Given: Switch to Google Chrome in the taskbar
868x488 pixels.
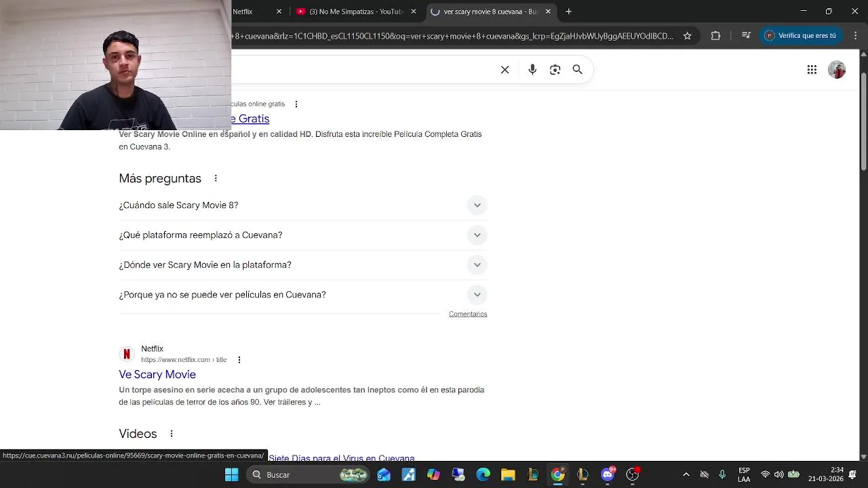Looking at the screenshot, I should pos(557,474).
